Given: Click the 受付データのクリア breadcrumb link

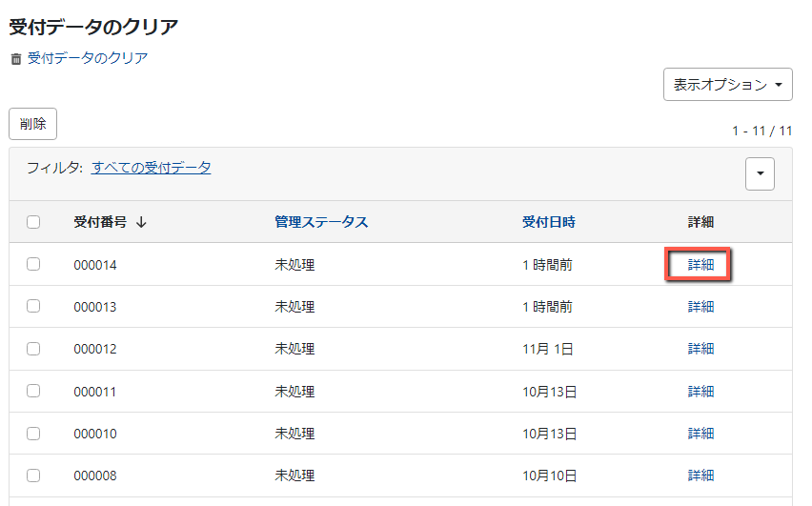Looking at the screenshot, I should (88, 58).
